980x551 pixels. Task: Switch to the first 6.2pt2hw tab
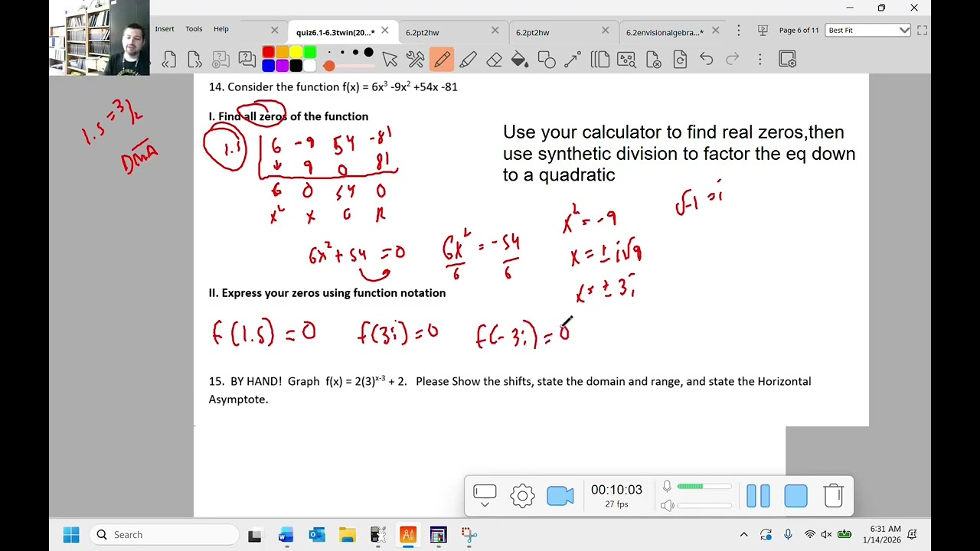point(422,32)
